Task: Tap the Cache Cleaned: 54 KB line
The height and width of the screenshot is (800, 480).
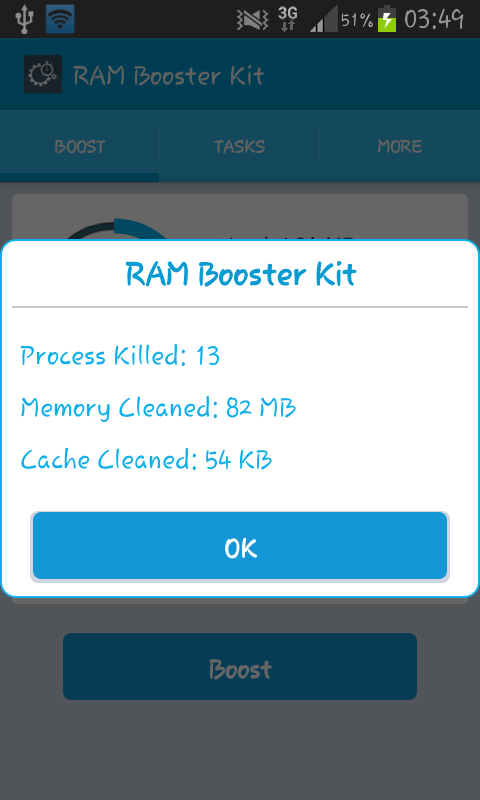Action: click(x=146, y=460)
